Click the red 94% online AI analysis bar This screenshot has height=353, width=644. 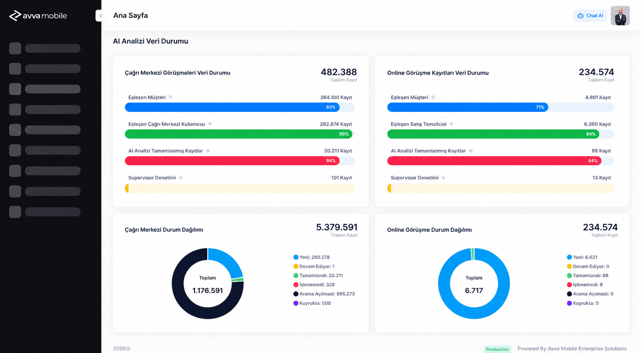coord(494,161)
